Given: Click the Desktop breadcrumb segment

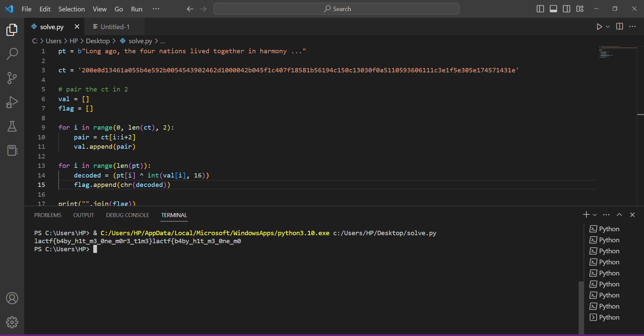Looking at the screenshot, I should tap(98, 41).
